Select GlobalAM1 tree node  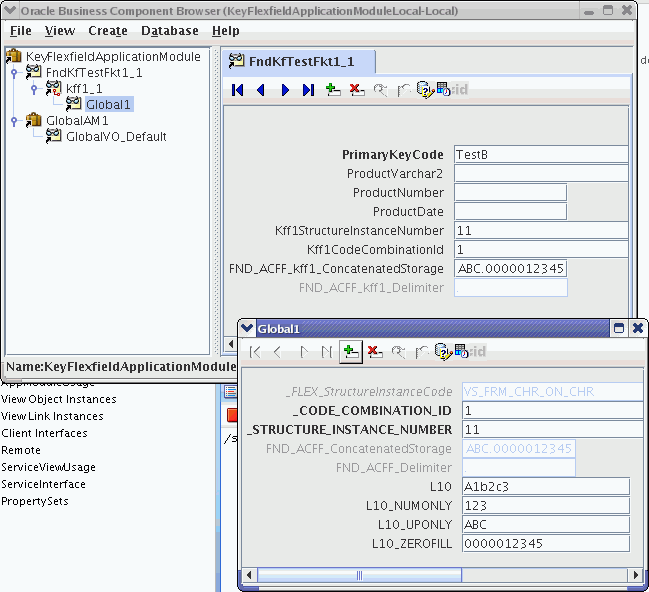77,120
